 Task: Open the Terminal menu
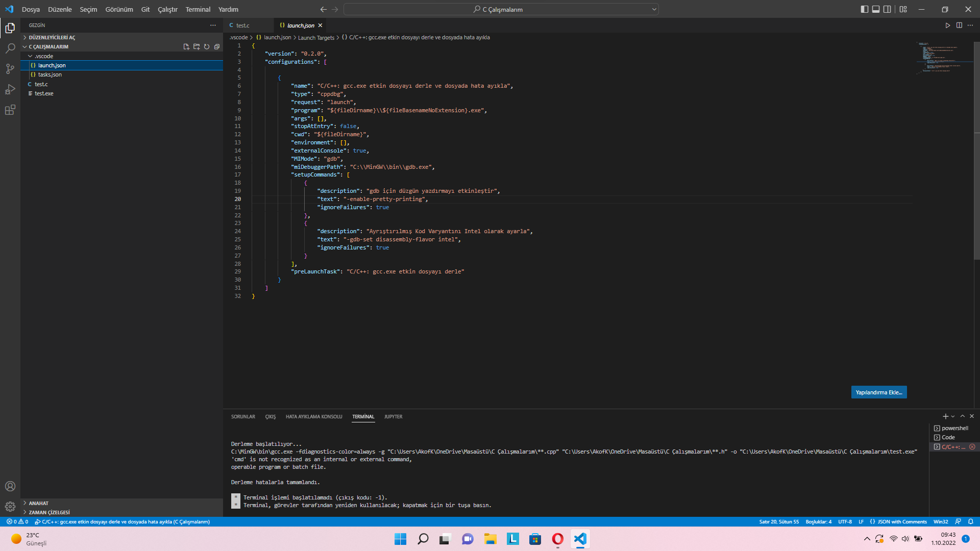(198, 9)
